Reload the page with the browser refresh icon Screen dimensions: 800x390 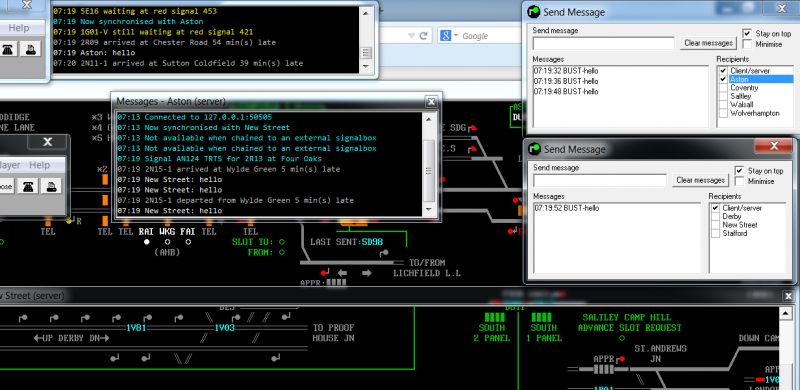pyautogui.click(x=423, y=36)
